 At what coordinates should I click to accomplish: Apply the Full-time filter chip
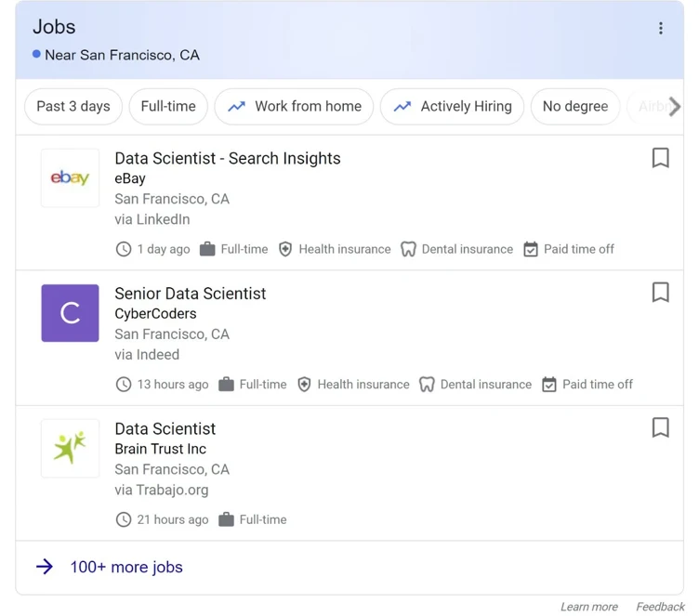[x=168, y=107]
